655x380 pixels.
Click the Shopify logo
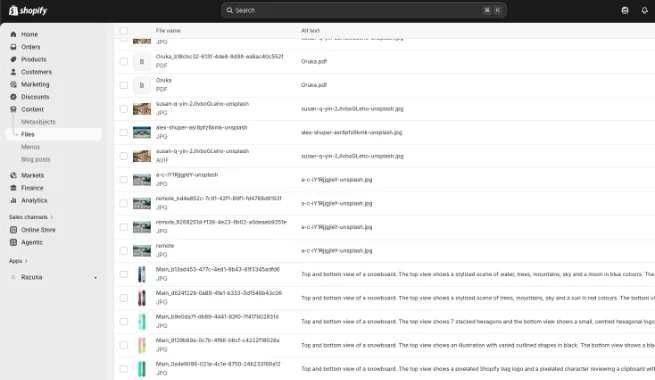click(x=28, y=10)
